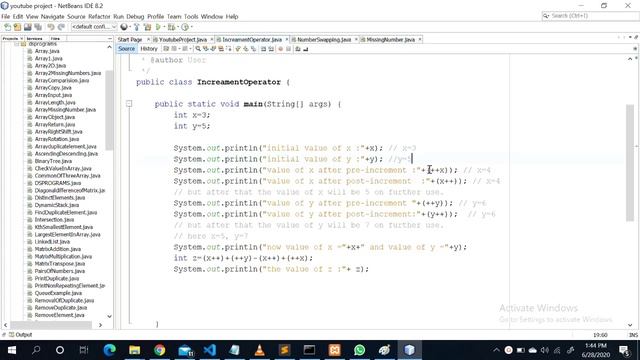This screenshot has width=640, height=360.
Task: Minimize the Projects panel group
Action: [x=109, y=38]
